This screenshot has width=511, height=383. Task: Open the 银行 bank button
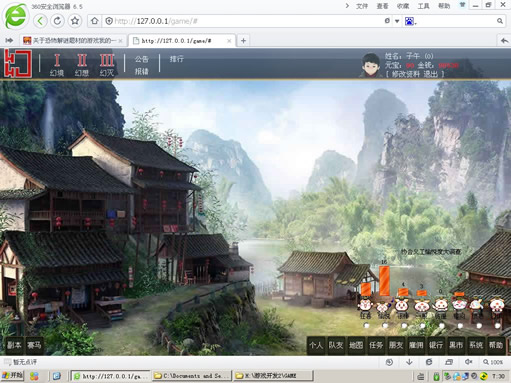[x=436, y=345]
